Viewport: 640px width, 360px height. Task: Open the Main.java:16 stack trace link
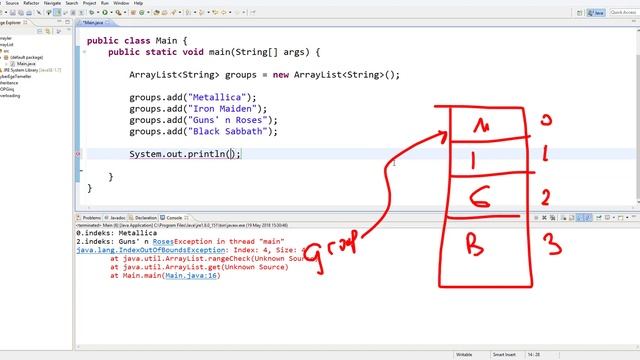coord(191,276)
